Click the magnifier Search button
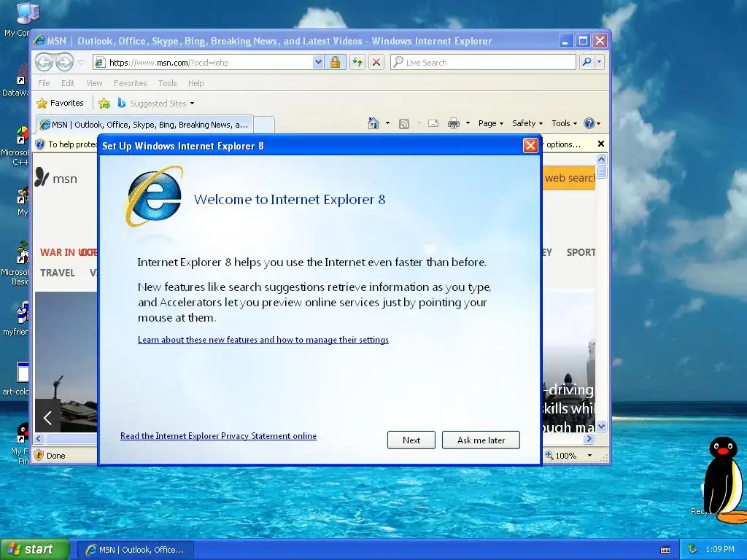The width and height of the screenshot is (747, 560). pyautogui.click(x=587, y=63)
